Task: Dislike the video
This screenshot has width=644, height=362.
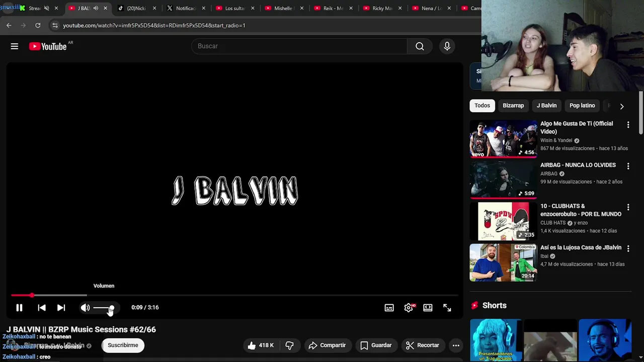Action: click(x=290, y=345)
